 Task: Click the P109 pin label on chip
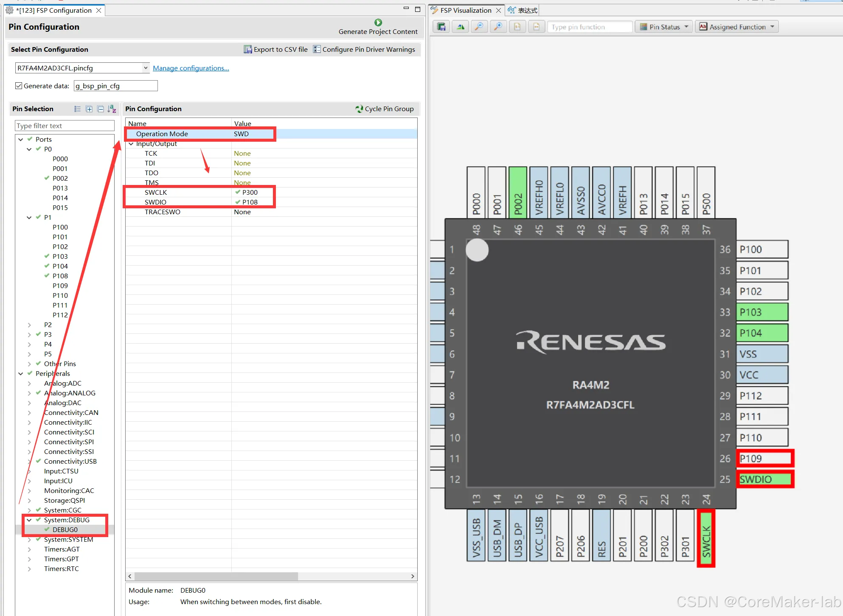click(x=750, y=459)
